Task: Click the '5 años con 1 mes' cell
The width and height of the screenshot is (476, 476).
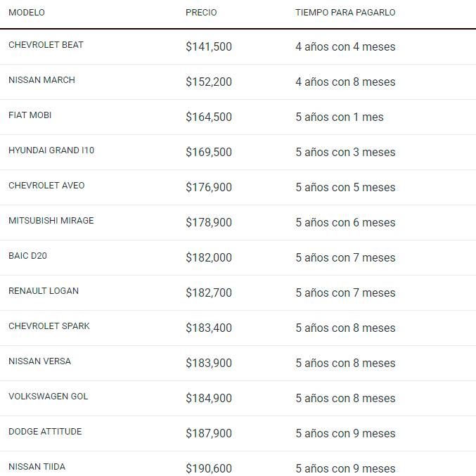Action: click(x=340, y=117)
